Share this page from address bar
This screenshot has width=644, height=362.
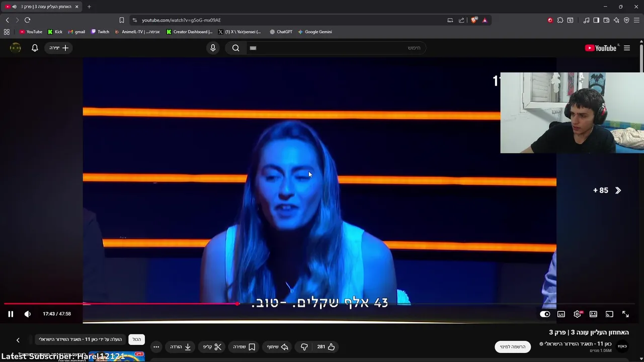(x=461, y=20)
